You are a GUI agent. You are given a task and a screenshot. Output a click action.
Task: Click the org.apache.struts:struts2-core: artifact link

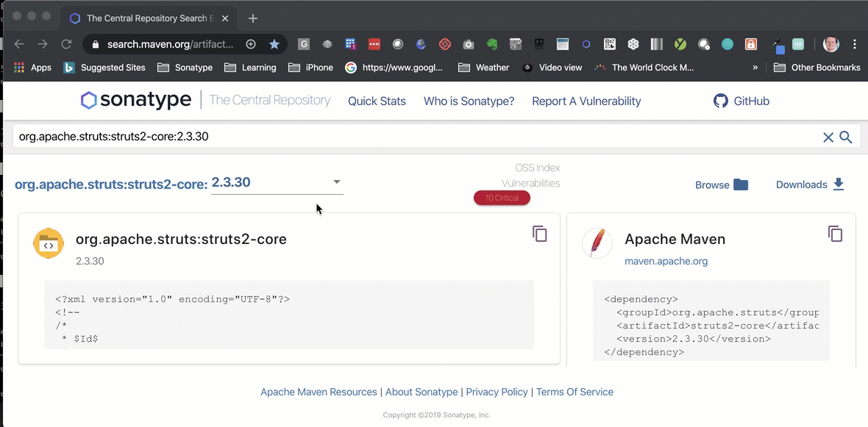coord(111,184)
